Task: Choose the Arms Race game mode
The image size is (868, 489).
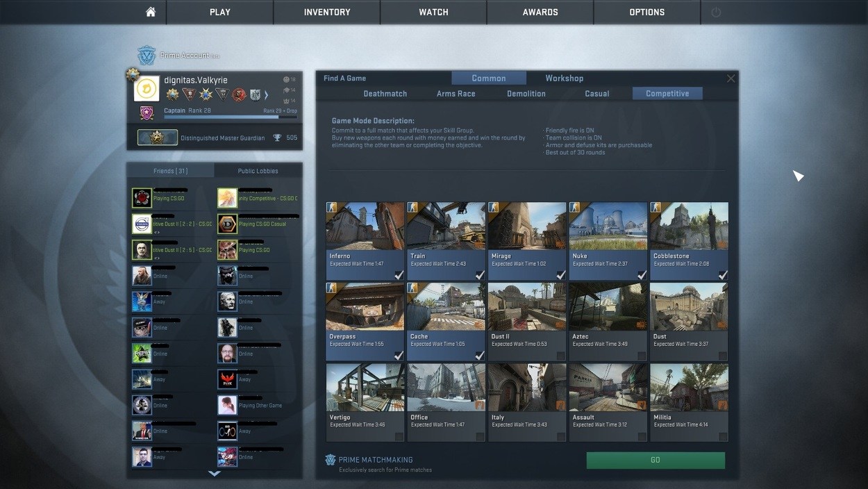Action: coord(456,94)
